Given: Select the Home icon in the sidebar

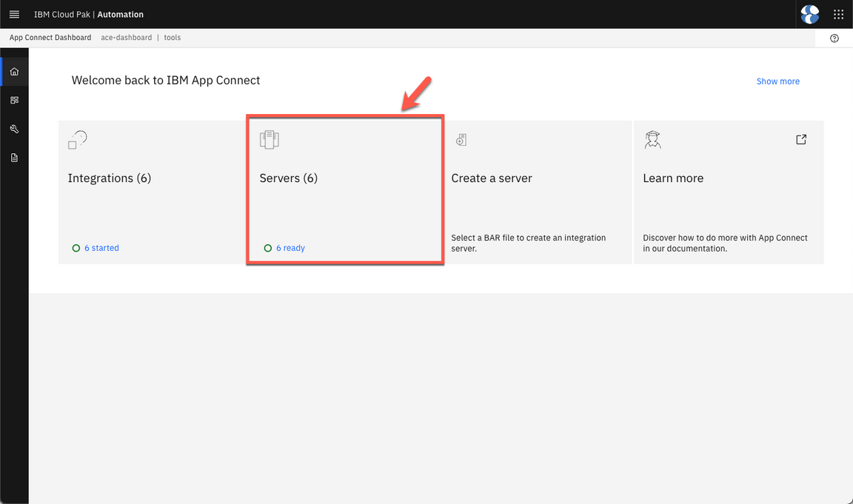Looking at the screenshot, I should coord(14,72).
